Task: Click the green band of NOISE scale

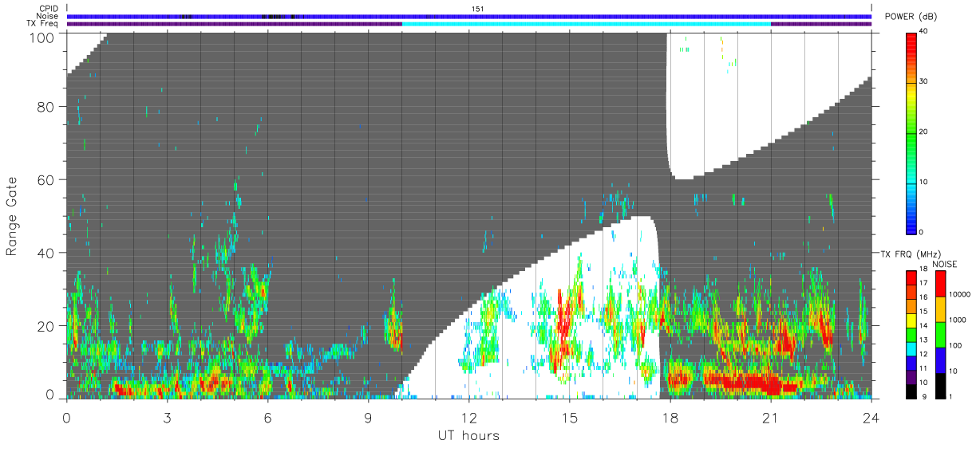Action: [940, 333]
